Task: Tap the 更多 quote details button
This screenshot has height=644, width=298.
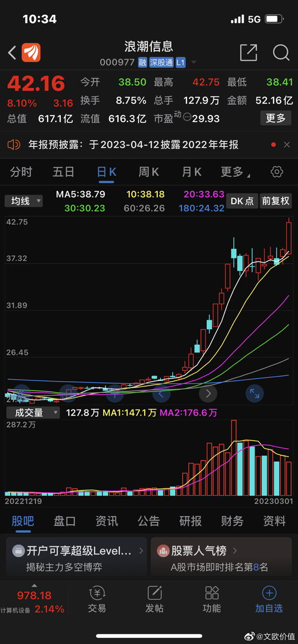Action: (x=276, y=118)
